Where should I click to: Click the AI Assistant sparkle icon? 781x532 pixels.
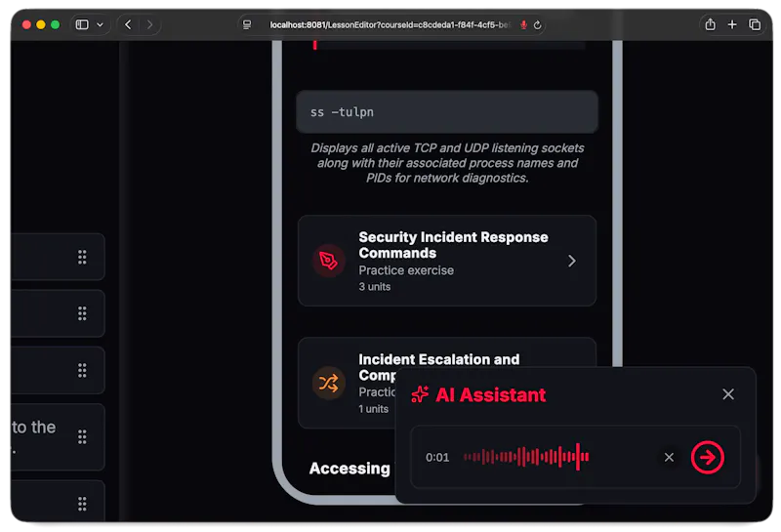[420, 394]
